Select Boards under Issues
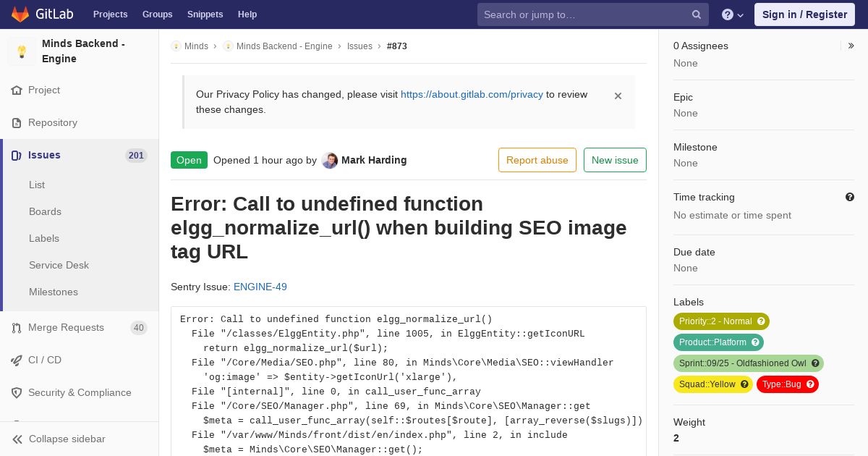The image size is (868, 456). pos(45,211)
